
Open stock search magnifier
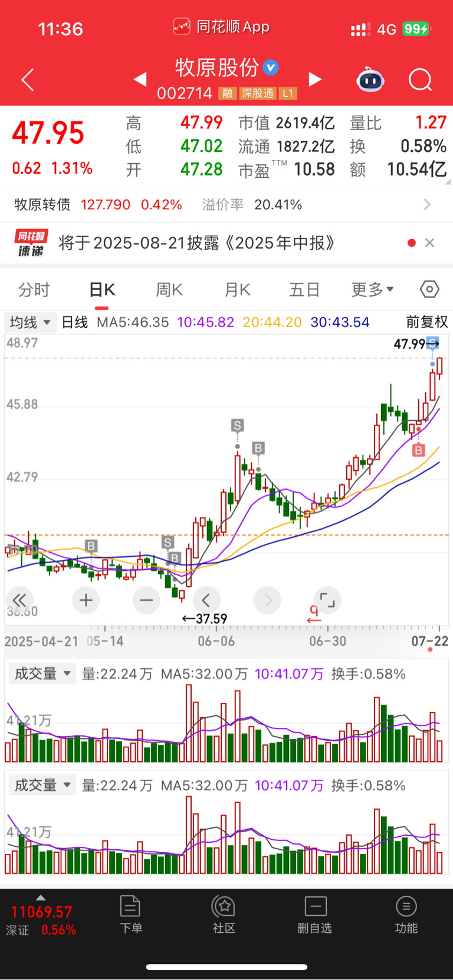(x=420, y=80)
